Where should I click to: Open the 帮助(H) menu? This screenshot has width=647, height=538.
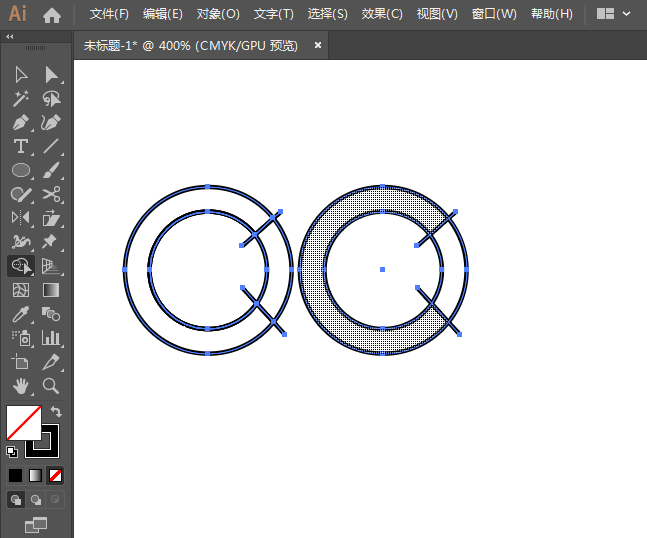552,14
